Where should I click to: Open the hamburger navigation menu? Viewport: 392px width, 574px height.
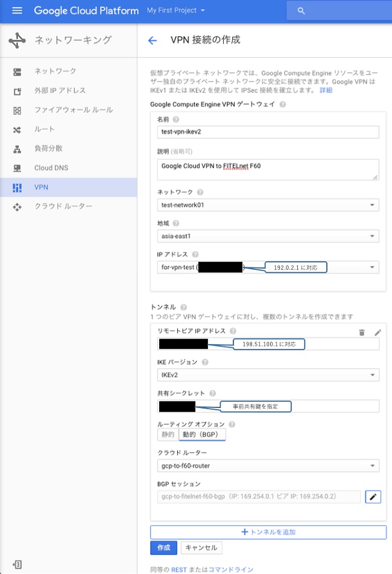pyautogui.click(x=17, y=11)
